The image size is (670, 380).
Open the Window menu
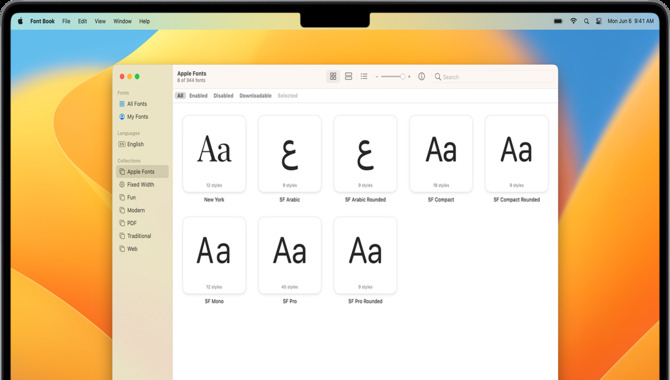pyautogui.click(x=122, y=21)
